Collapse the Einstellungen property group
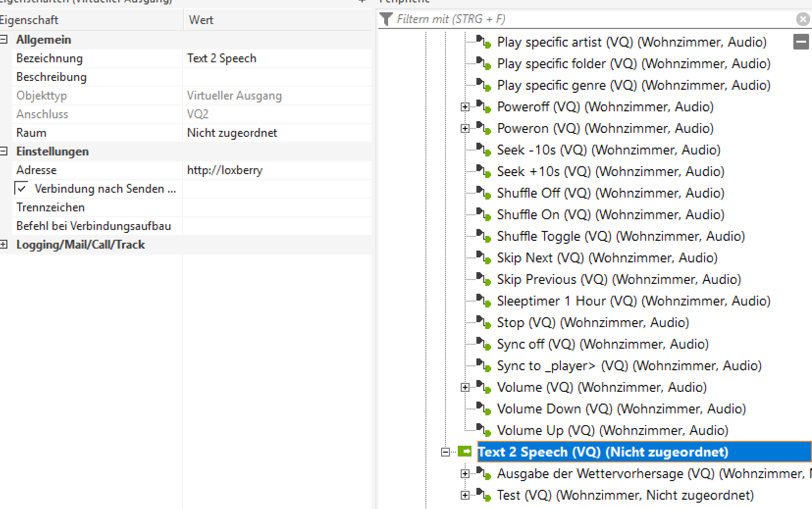The height and width of the screenshot is (509, 812). pos(4,152)
